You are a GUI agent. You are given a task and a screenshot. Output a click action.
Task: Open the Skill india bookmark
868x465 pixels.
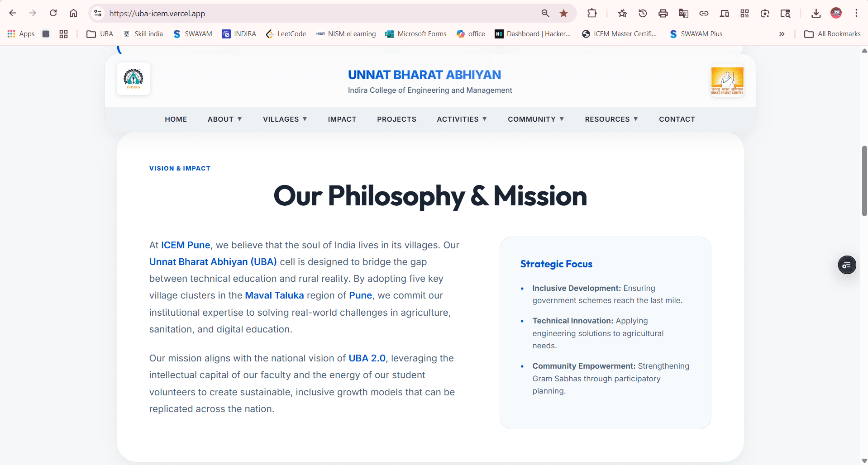(143, 34)
